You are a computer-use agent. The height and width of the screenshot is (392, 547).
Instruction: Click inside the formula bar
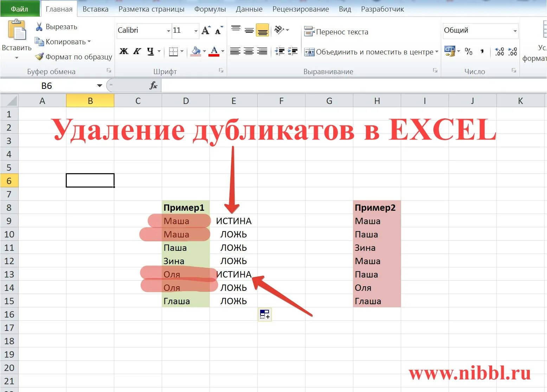coord(353,86)
